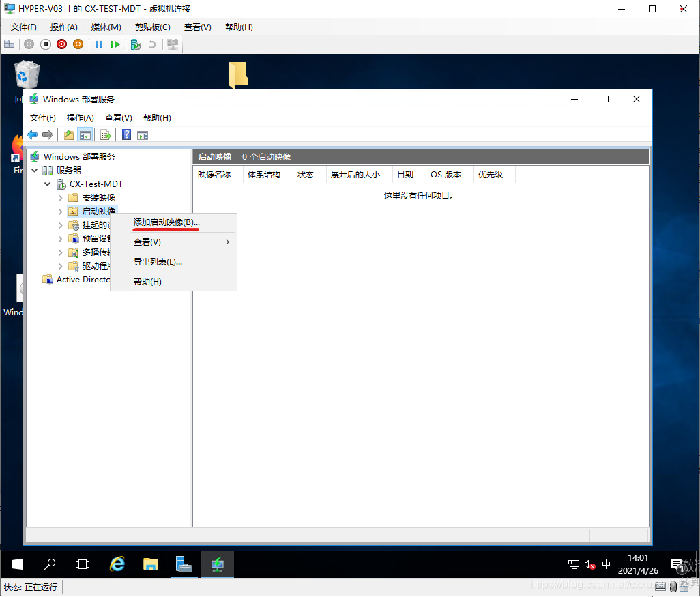
Task: Expand the 多播传输 folder node
Action: point(61,252)
